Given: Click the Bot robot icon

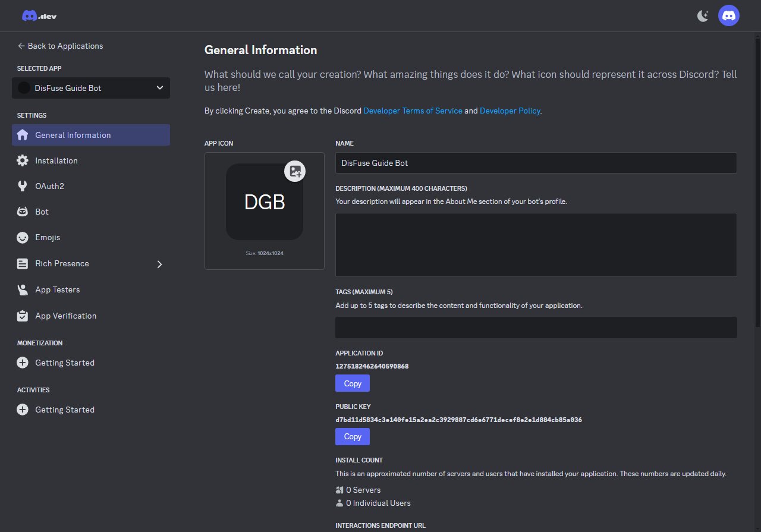Looking at the screenshot, I should (x=23, y=212).
